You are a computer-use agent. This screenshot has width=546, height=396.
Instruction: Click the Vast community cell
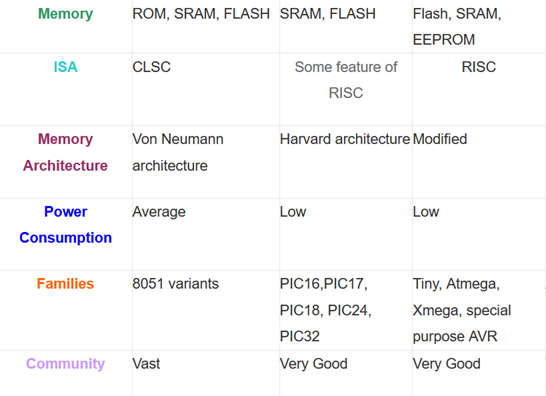tap(146, 364)
